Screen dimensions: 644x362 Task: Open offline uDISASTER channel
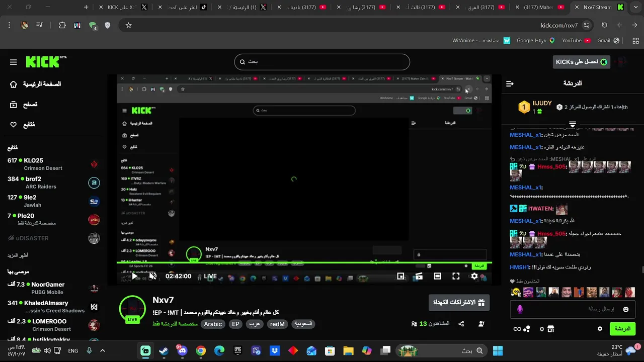pos(53,238)
